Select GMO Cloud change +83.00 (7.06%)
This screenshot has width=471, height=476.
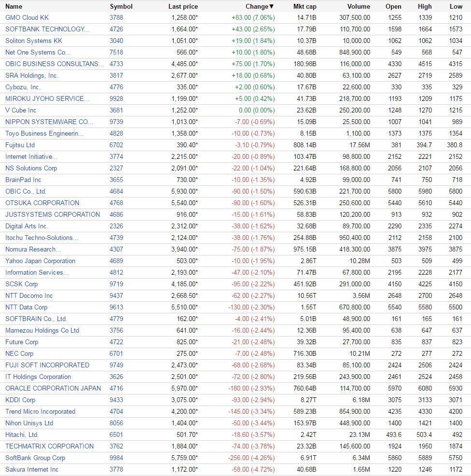point(253,17)
